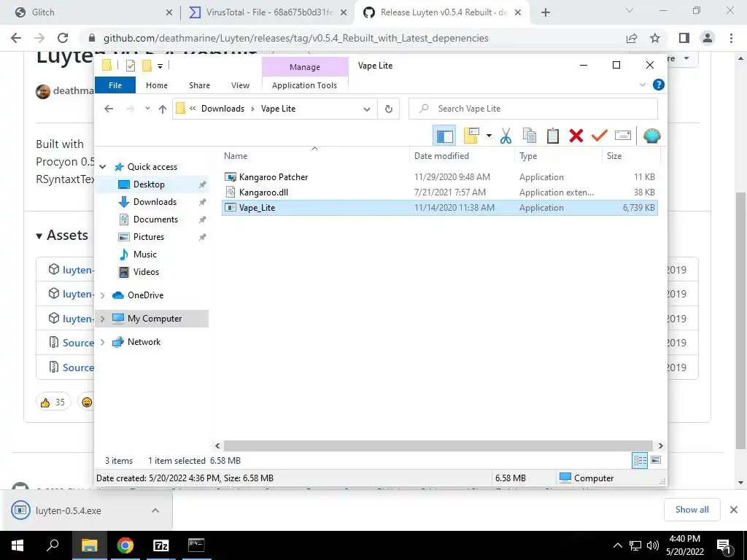
Task: Click the Copy toolbar icon
Action: point(530,136)
